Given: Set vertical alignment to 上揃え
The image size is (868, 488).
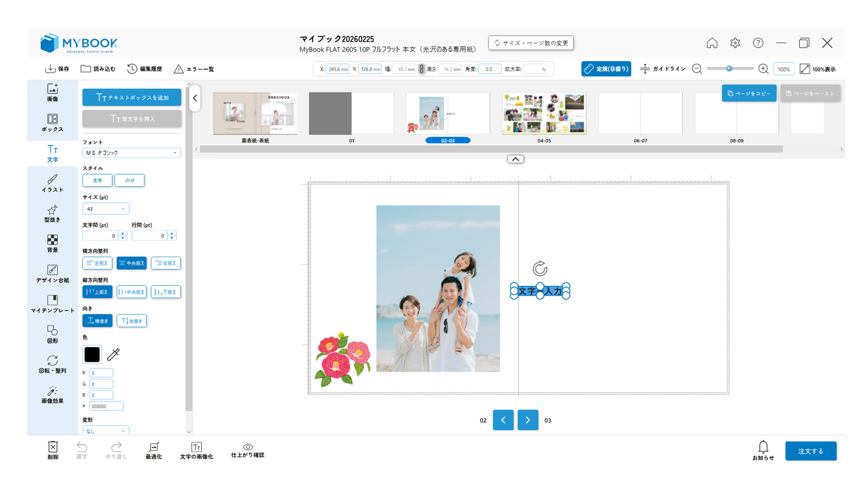Looking at the screenshot, I should [x=97, y=292].
